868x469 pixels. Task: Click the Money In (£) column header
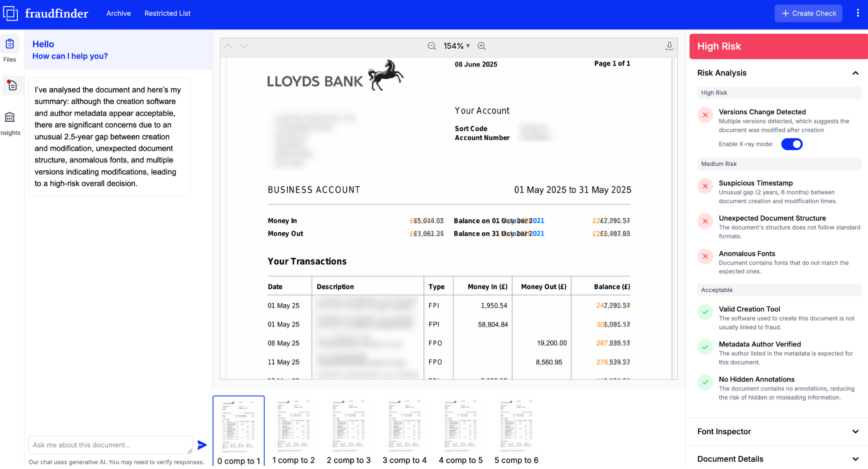pos(487,287)
